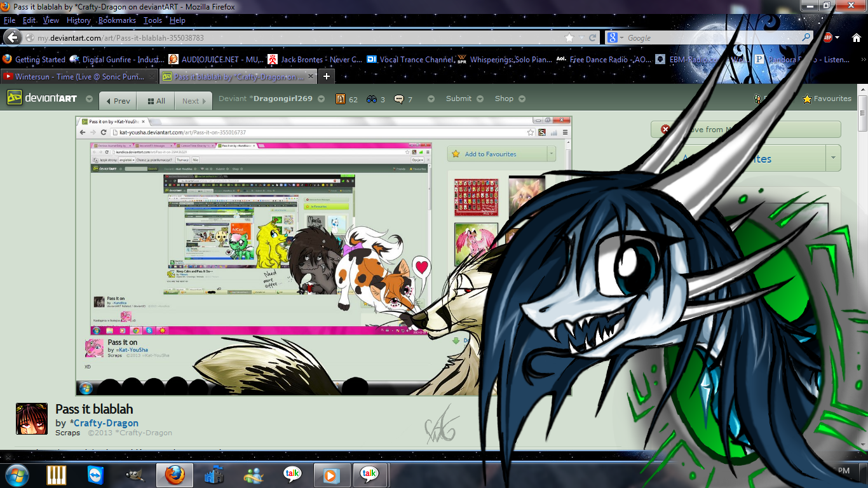This screenshot has width=868, height=488.
Task: Open the first Google Talk taskbar icon
Action: click(292, 475)
